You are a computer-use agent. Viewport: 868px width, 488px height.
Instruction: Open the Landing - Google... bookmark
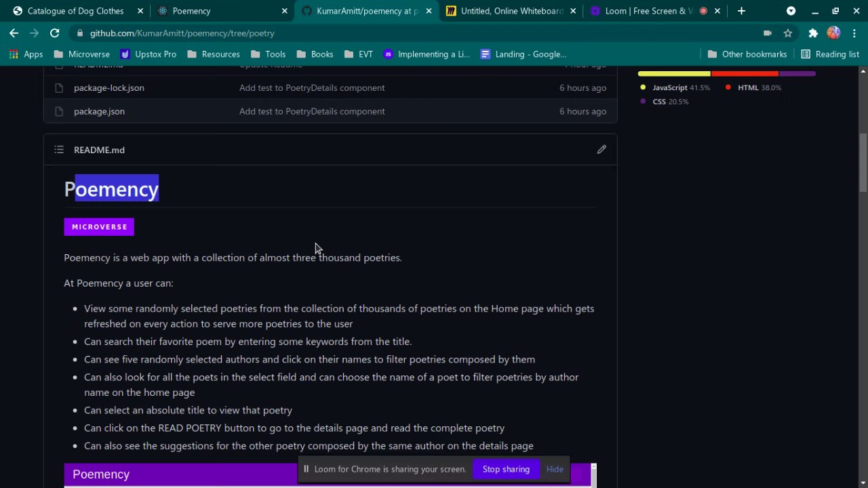[x=523, y=54]
